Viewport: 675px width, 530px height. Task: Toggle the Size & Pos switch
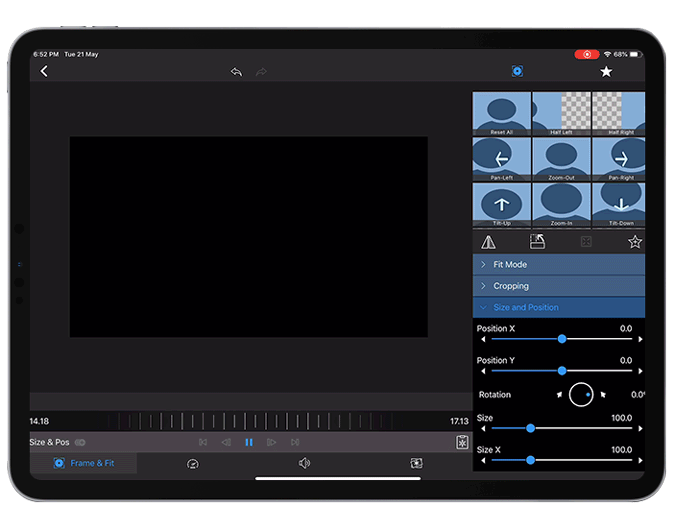click(x=80, y=442)
